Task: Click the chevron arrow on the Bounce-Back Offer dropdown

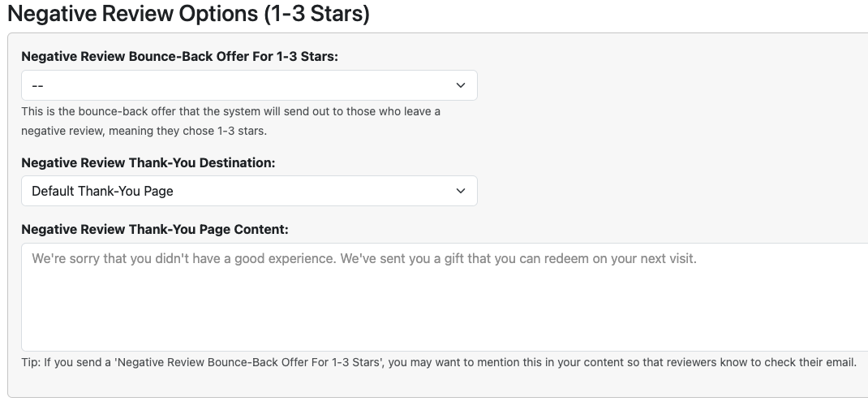Action: [460, 85]
